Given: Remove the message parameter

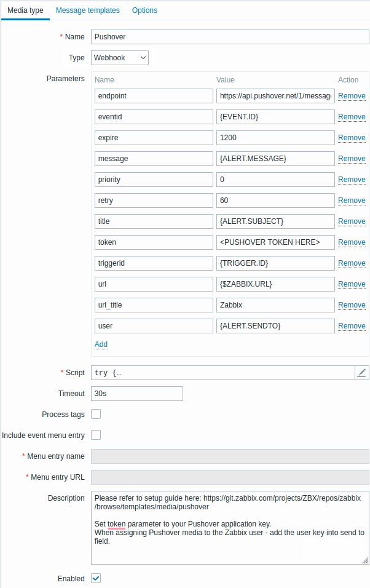Looking at the screenshot, I should click(352, 159).
